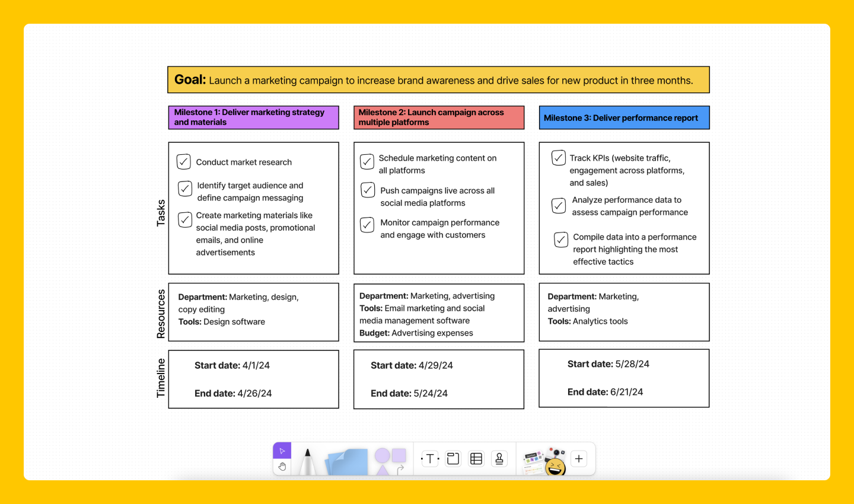854x504 pixels.
Task: Open more tools with the plus button
Action: [578, 458]
